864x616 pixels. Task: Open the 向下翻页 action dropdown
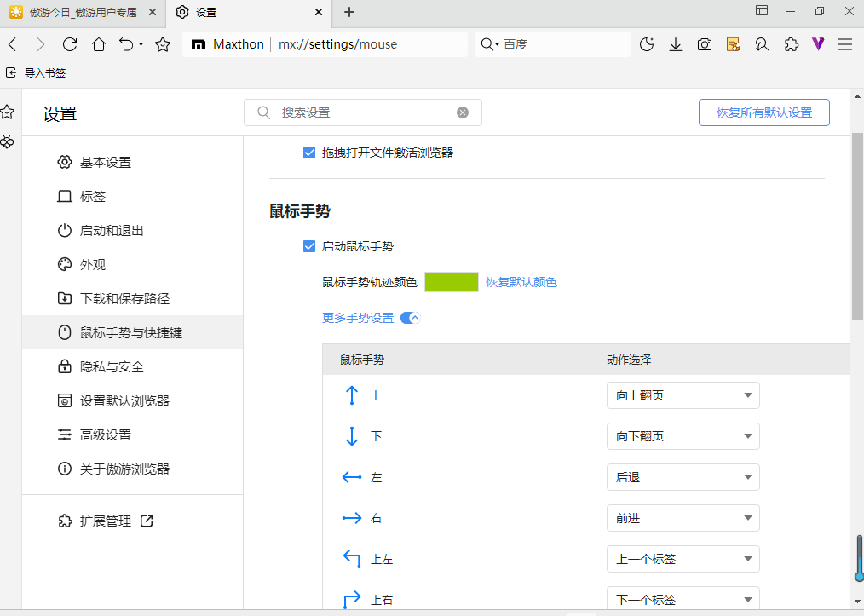683,436
